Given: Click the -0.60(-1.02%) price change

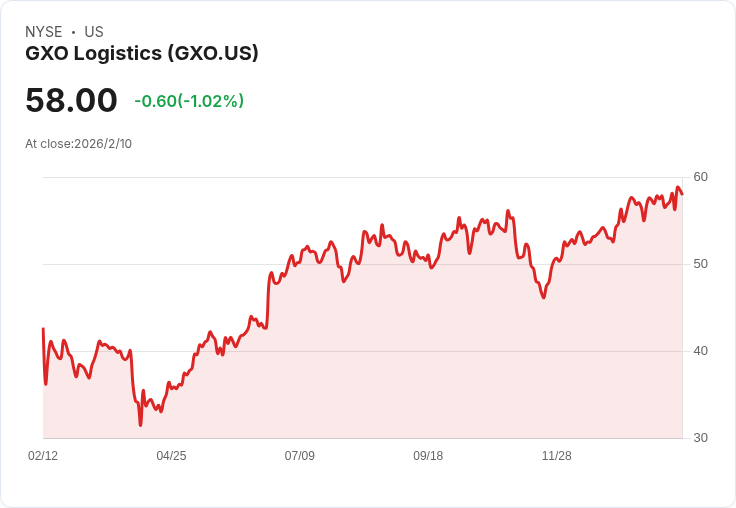Looking at the screenshot, I should 189,101.
